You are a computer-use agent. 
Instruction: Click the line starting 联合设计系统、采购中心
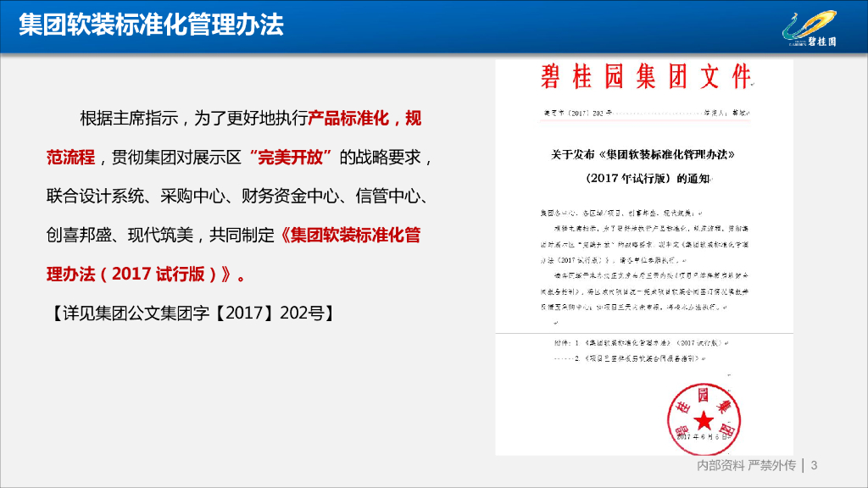coord(238,196)
